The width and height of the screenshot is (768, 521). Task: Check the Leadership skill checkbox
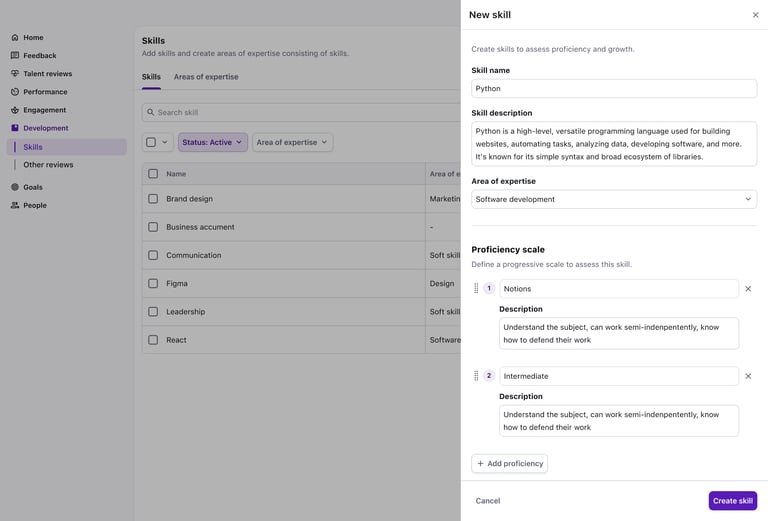(153, 311)
